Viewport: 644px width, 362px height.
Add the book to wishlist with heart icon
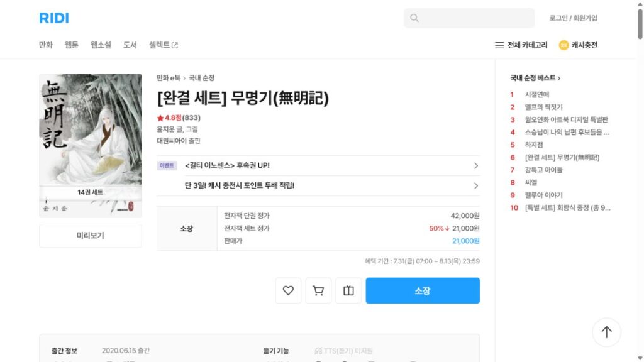(x=288, y=290)
